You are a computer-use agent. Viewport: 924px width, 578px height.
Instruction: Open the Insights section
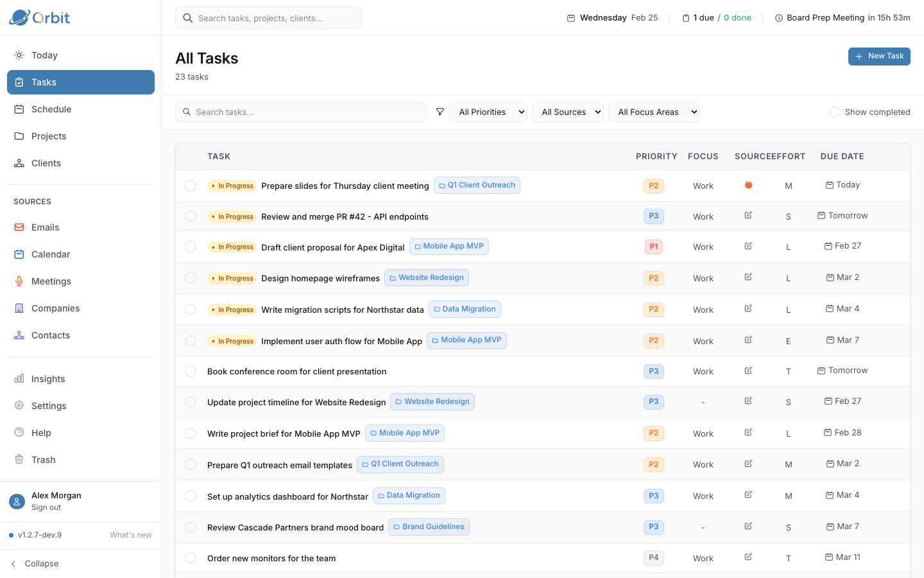[x=47, y=378]
